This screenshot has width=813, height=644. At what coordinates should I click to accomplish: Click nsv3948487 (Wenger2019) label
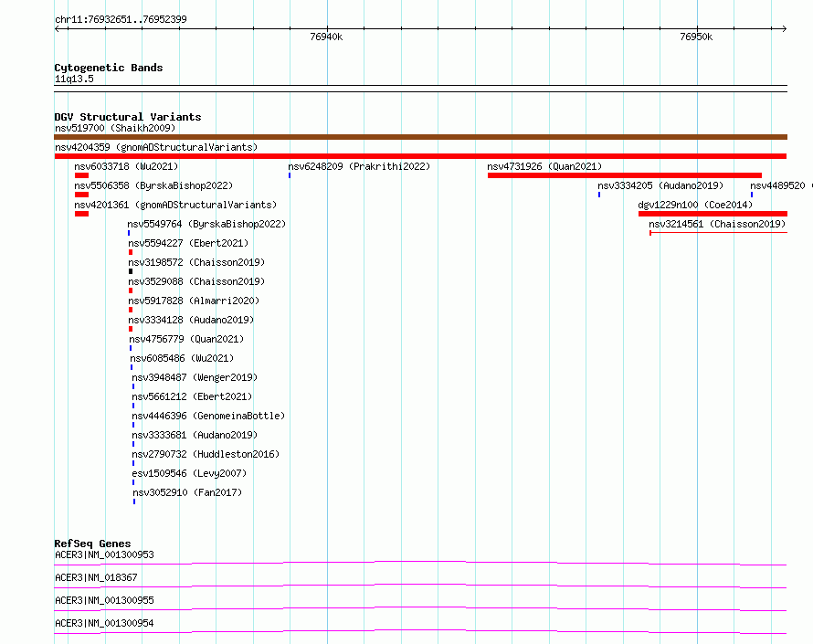tap(195, 377)
